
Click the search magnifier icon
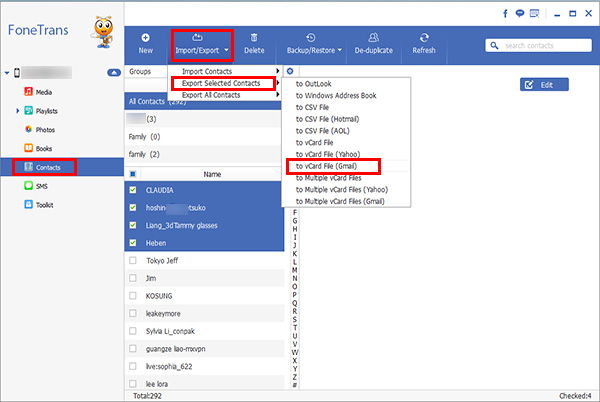point(494,46)
